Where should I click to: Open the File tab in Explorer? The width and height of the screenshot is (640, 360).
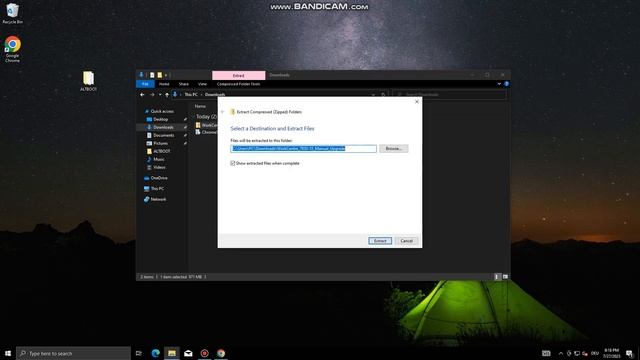[x=145, y=84]
